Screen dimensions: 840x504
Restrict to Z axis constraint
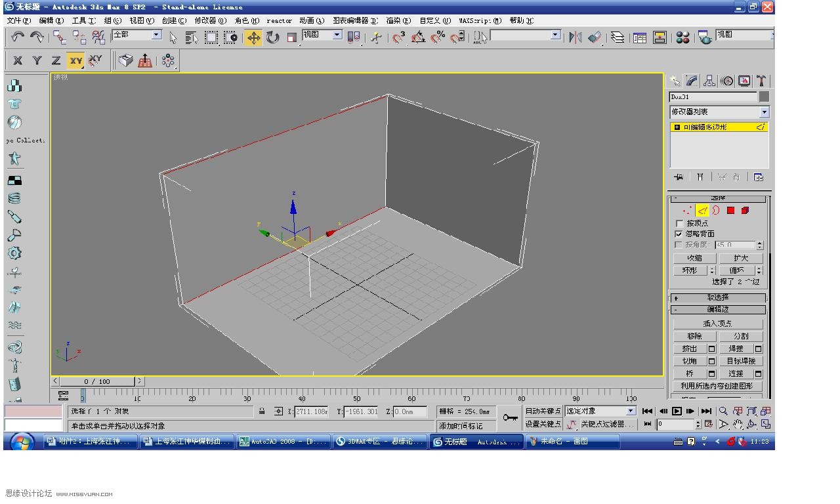pos(56,60)
